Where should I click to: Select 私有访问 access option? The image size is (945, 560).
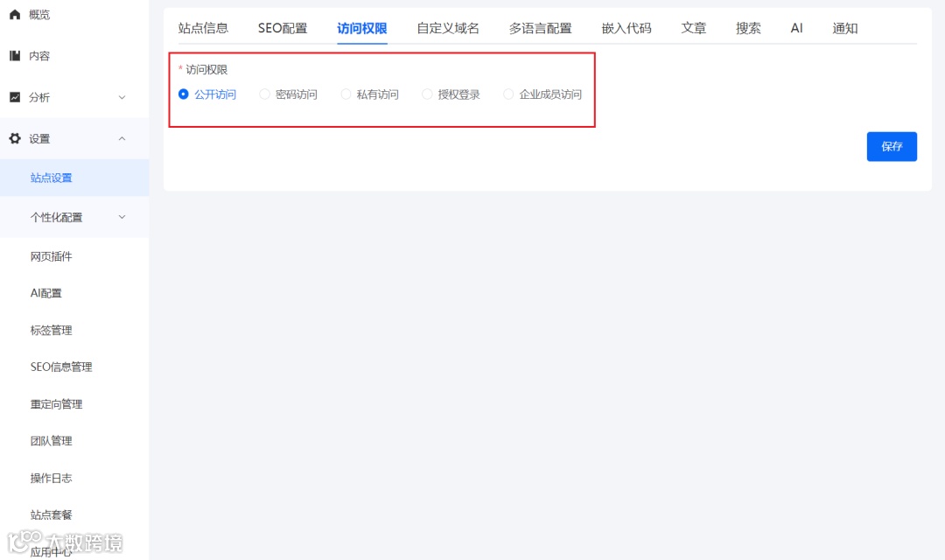click(x=346, y=94)
